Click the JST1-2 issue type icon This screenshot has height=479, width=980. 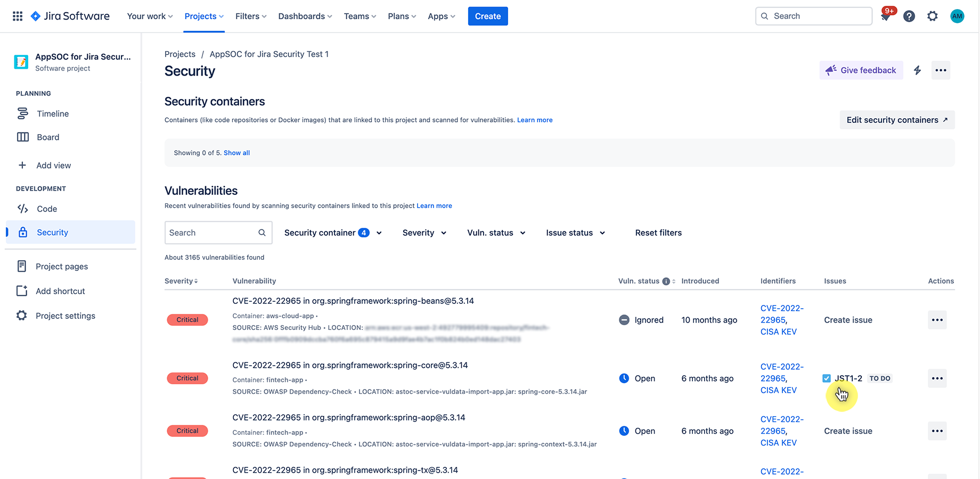pyautogui.click(x=827, y=378)
